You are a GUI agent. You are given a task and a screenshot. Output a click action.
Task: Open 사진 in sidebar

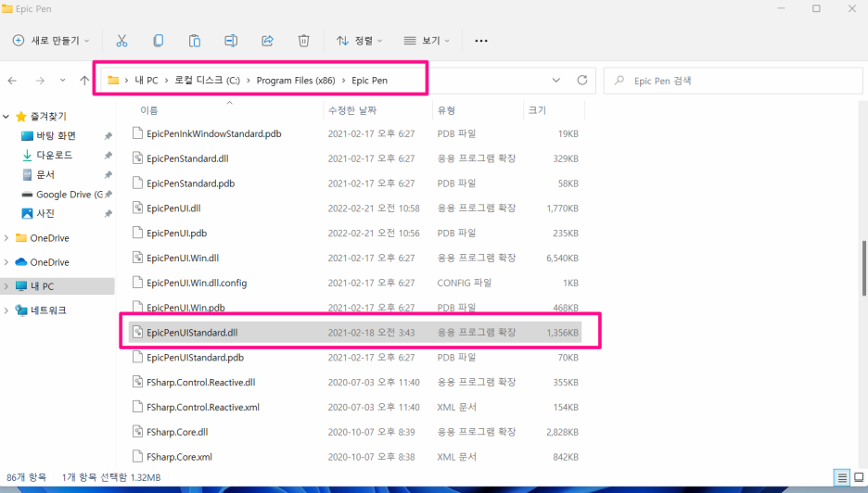pyautogui.click(x=45, y=213)
